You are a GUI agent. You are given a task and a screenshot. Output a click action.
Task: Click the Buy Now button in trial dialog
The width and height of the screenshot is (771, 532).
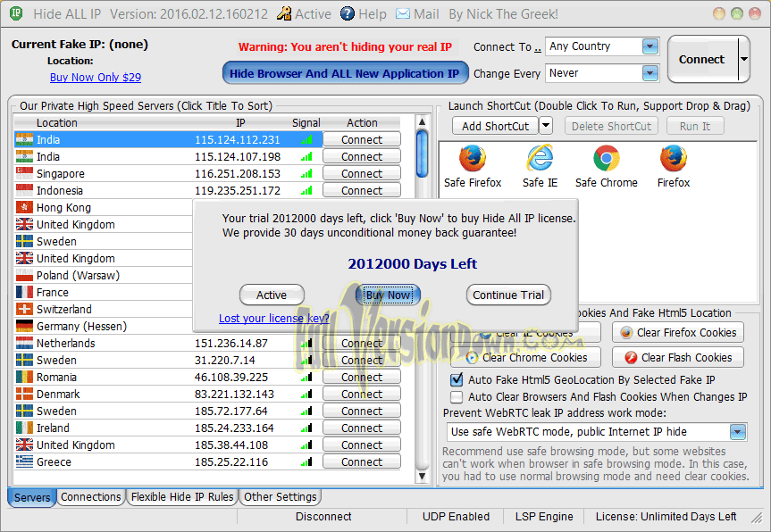tap(388, 295)
